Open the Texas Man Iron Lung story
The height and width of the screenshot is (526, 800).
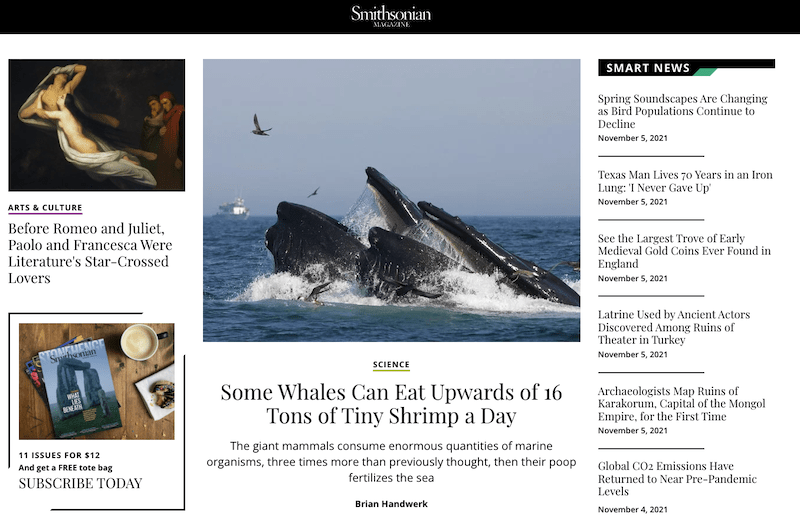[x=685, y=181]
